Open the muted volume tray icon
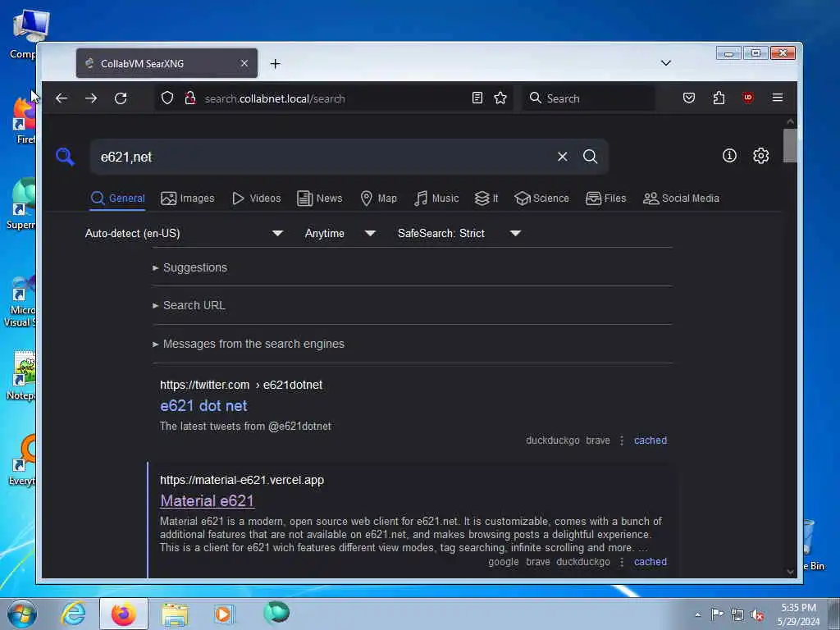This screenshot has width=840, height=630. 757,615
